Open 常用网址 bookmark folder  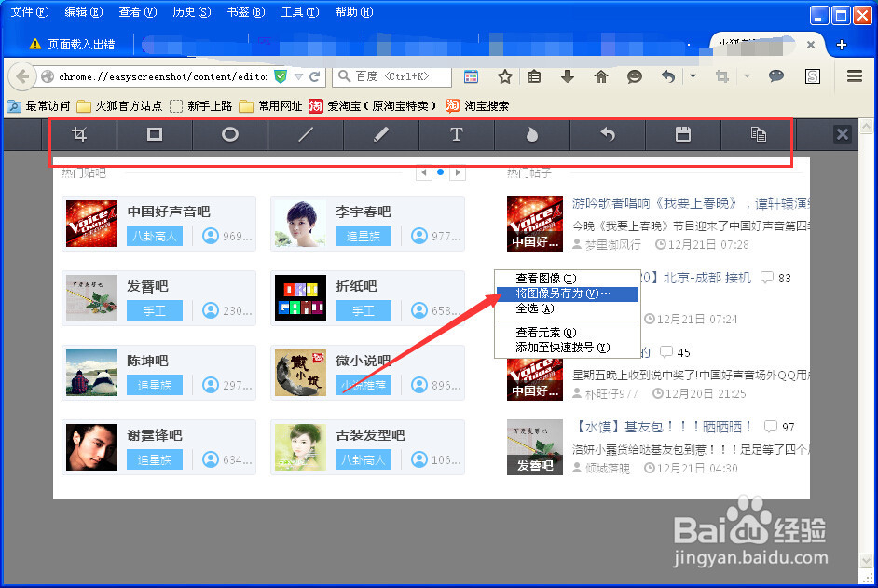click(x=270, y=106)
